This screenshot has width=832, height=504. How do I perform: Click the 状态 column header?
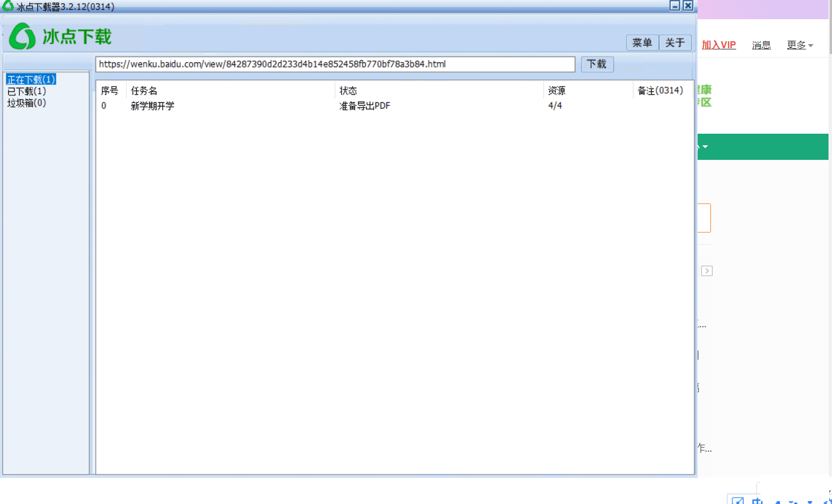(439, 91)
